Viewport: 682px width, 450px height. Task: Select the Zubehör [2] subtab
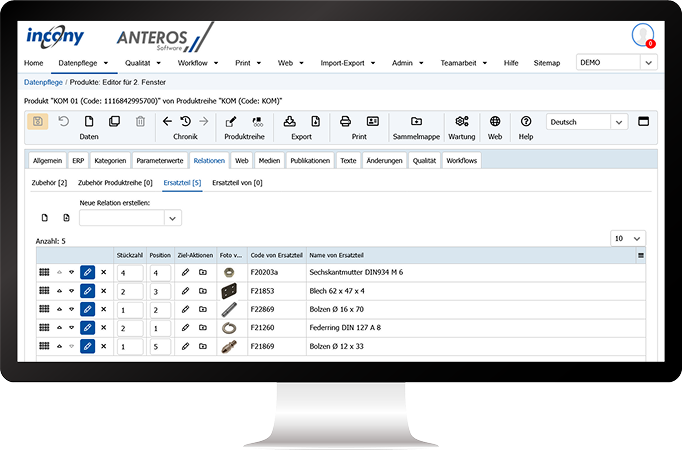(49, 183)
